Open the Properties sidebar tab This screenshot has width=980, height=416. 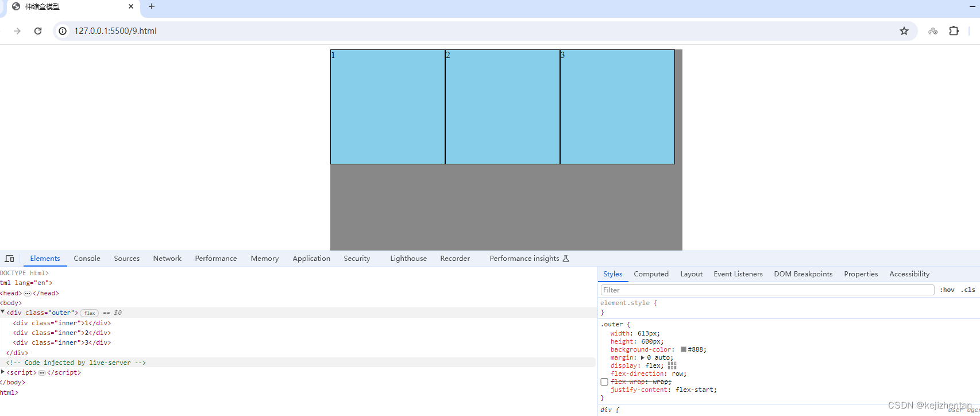tap(861, 274)
